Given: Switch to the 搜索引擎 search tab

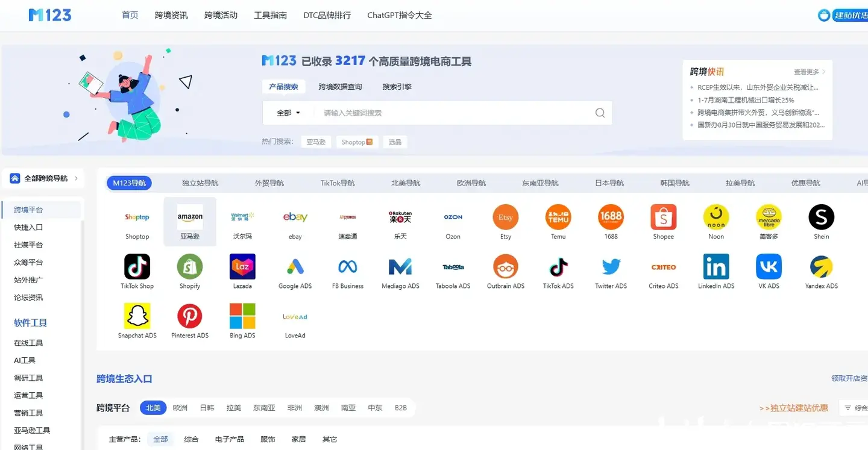Looking at the screenshot, I should pyautogui.click(x=397, y=87).
